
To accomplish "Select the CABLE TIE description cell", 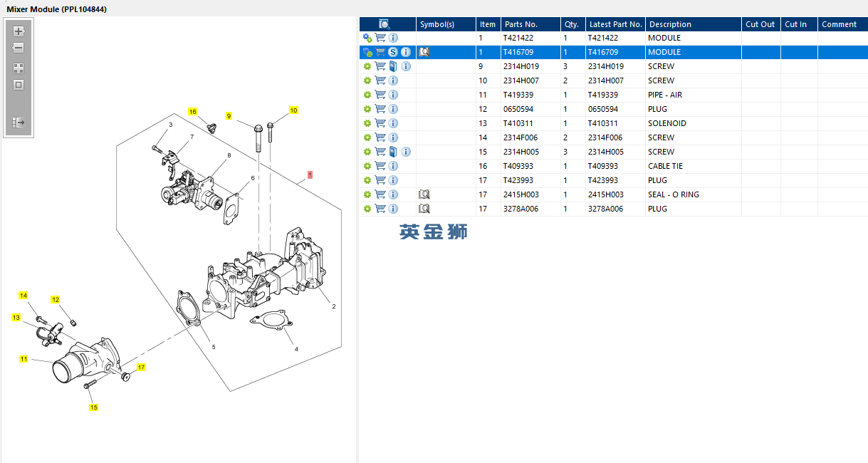I will [x=694, y=166].
